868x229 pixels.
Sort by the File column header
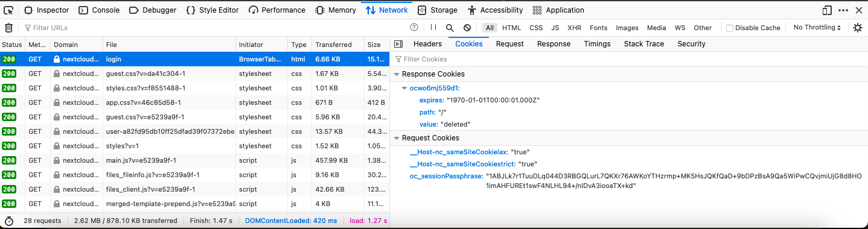[x=169, y=45]
